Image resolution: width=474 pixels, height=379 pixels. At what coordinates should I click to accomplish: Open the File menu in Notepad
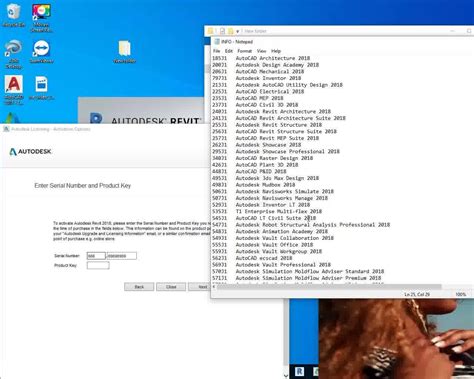click(x=216, y=51)
